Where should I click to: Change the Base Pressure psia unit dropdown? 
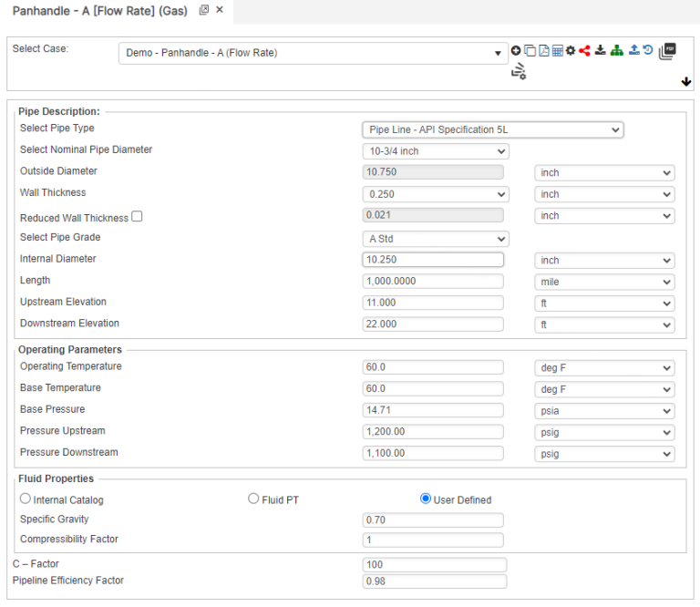tap(604, 411)
